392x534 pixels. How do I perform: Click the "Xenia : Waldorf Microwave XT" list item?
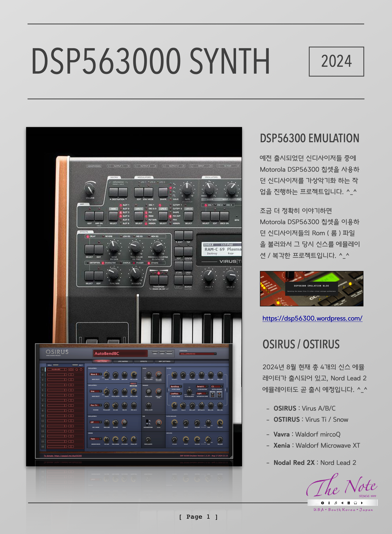(x=317, y=445)
